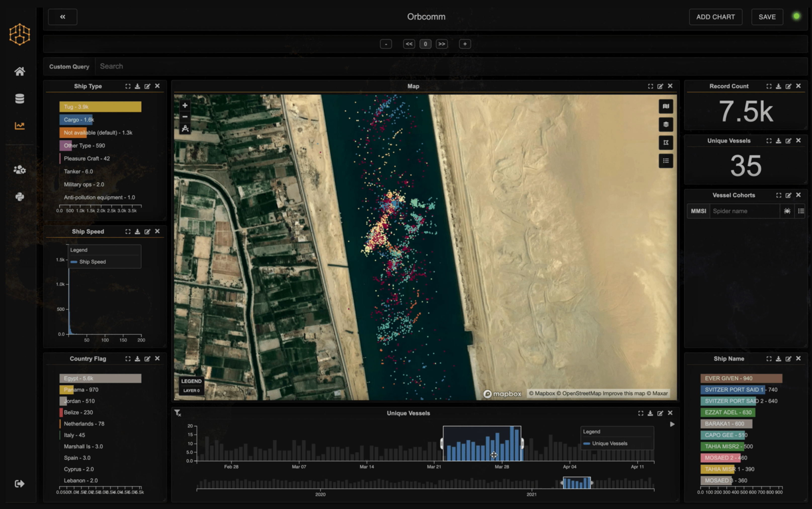
Task: Click the MMSI selector in Vessel Cohorts
Action: pyautogui.click(x=698, y=211)
